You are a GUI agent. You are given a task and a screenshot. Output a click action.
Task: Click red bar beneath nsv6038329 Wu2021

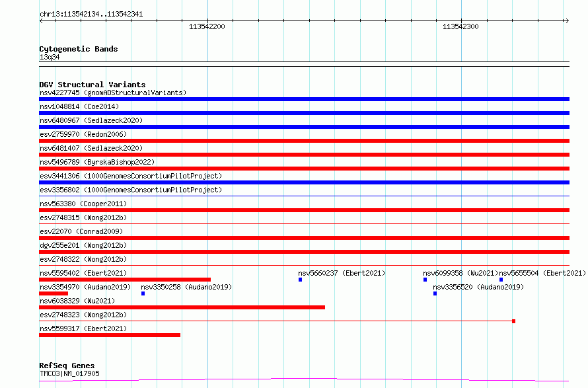(182, 307)
